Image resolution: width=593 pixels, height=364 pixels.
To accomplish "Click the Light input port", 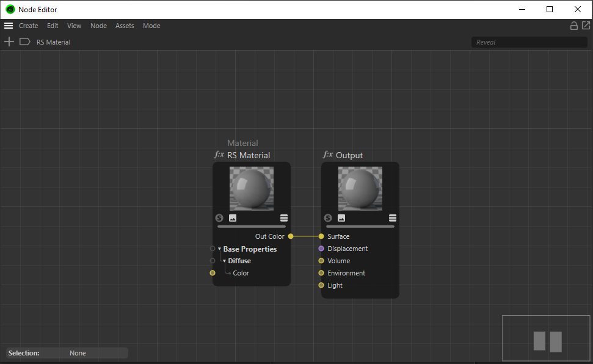I will [x=321, y=285].
